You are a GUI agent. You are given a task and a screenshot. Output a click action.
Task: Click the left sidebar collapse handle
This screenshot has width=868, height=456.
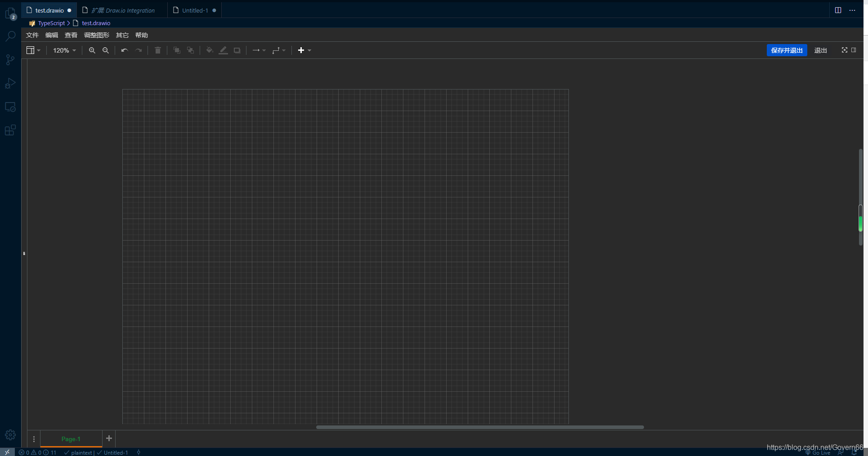[24, 254]
